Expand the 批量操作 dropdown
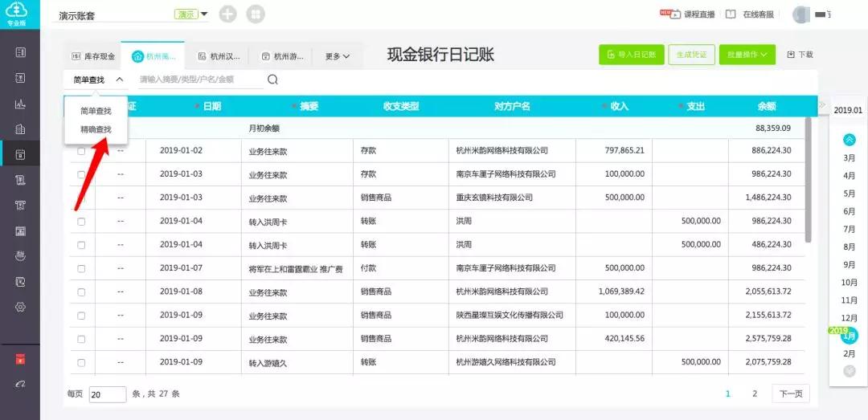This screenshot has width=868, height=420. [747, 55]
